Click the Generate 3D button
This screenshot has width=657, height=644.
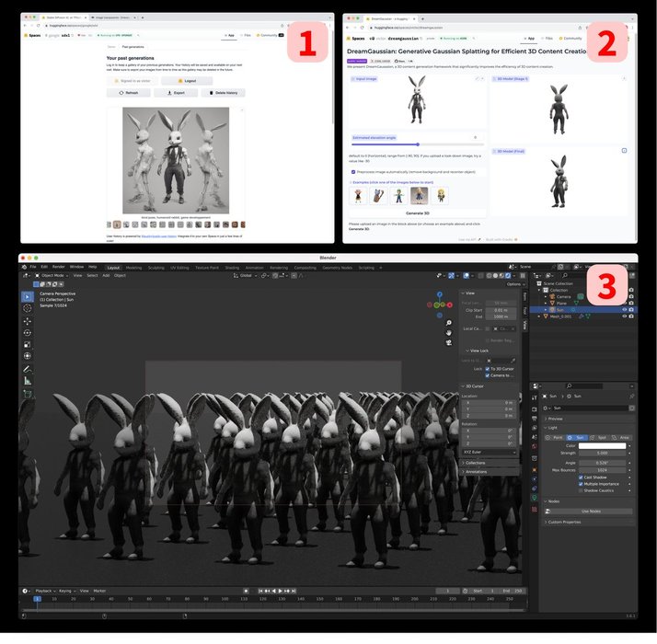(x=418, y=213)
